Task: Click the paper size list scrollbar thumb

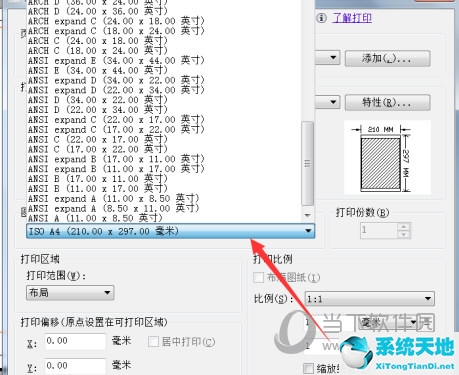Action: [307, 163]
